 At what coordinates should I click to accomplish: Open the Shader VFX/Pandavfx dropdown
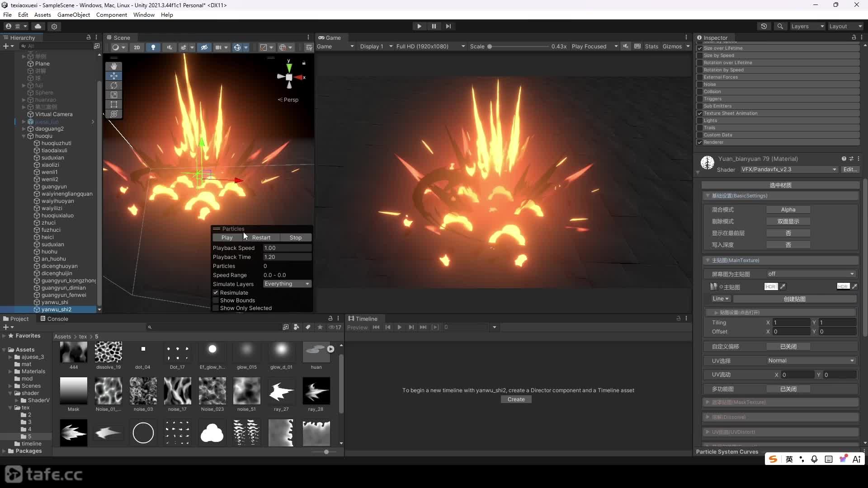click(x=789, y=169)
